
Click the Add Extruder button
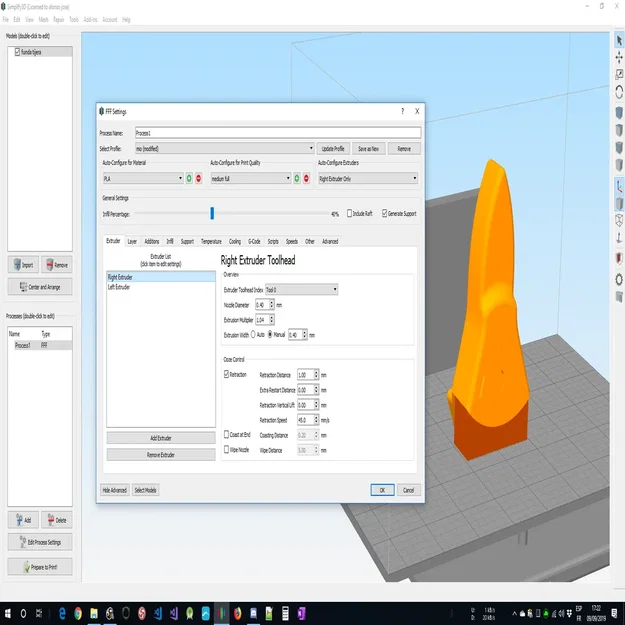[x=161, y=438]
